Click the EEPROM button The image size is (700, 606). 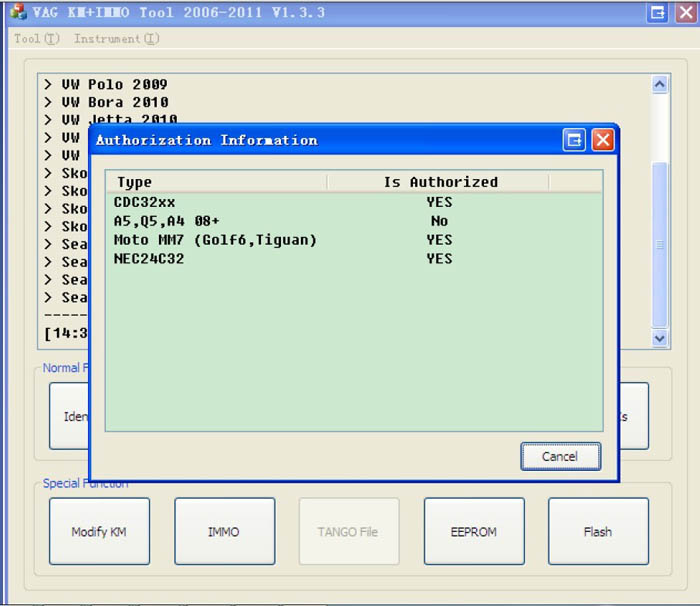click(x=474, y=531)
